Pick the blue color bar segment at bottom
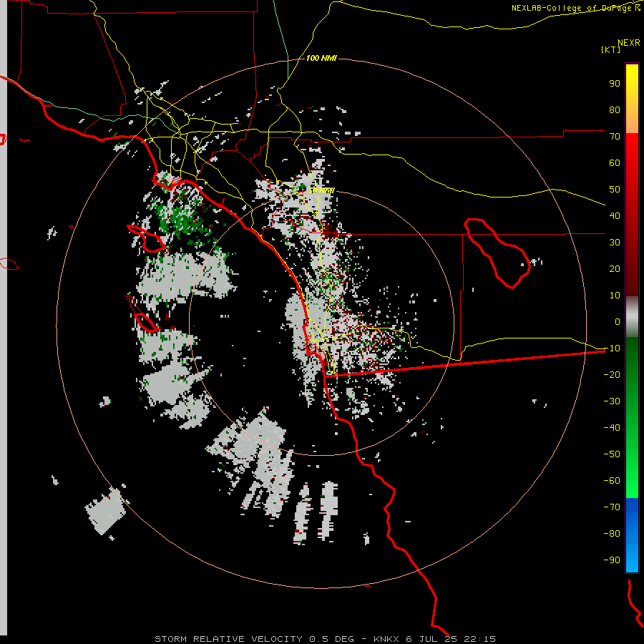644x644 pixels. (632, 535)
